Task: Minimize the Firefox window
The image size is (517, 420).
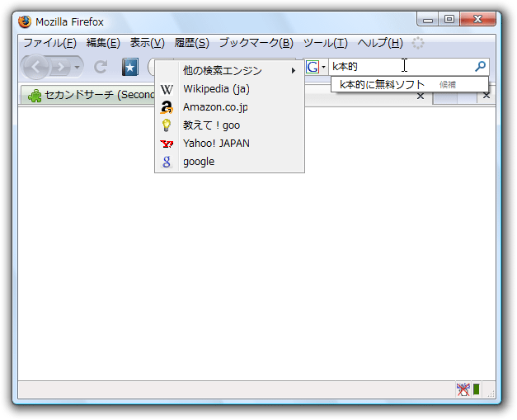Action: 428,20
